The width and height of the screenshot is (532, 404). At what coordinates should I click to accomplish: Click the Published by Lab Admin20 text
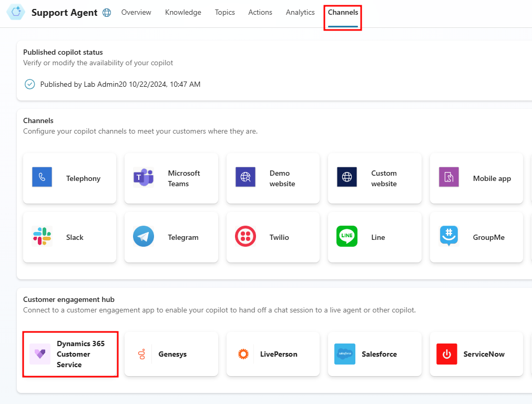120,84
